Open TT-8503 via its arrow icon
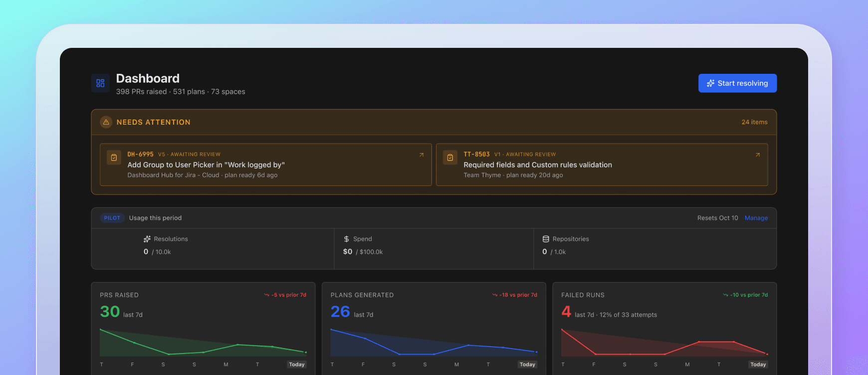 [758, 155]
